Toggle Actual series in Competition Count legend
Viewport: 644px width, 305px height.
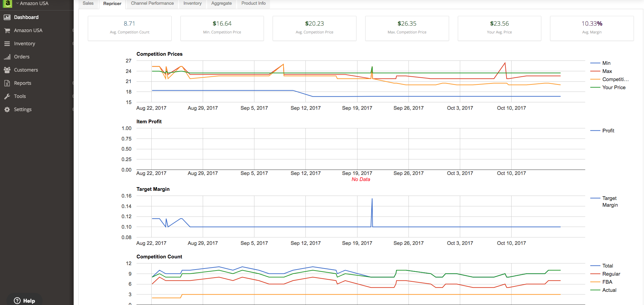603,290
